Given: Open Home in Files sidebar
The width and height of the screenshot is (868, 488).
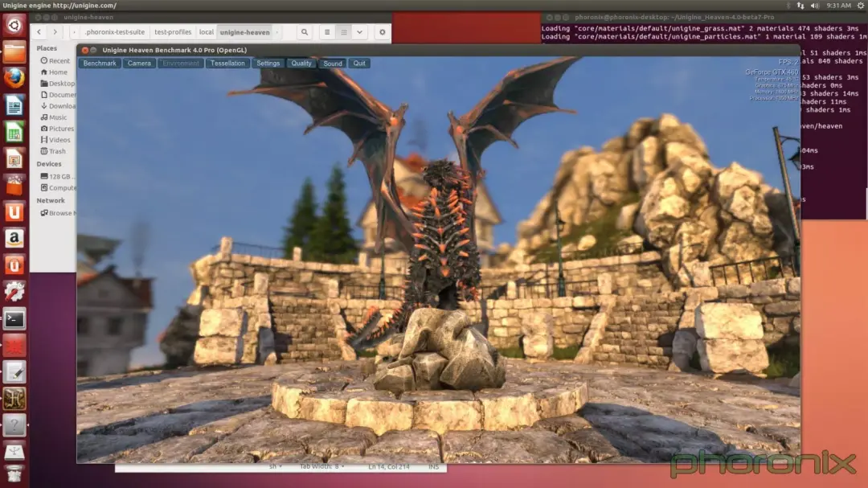Looking at the screenshot, I should point(55,72).
